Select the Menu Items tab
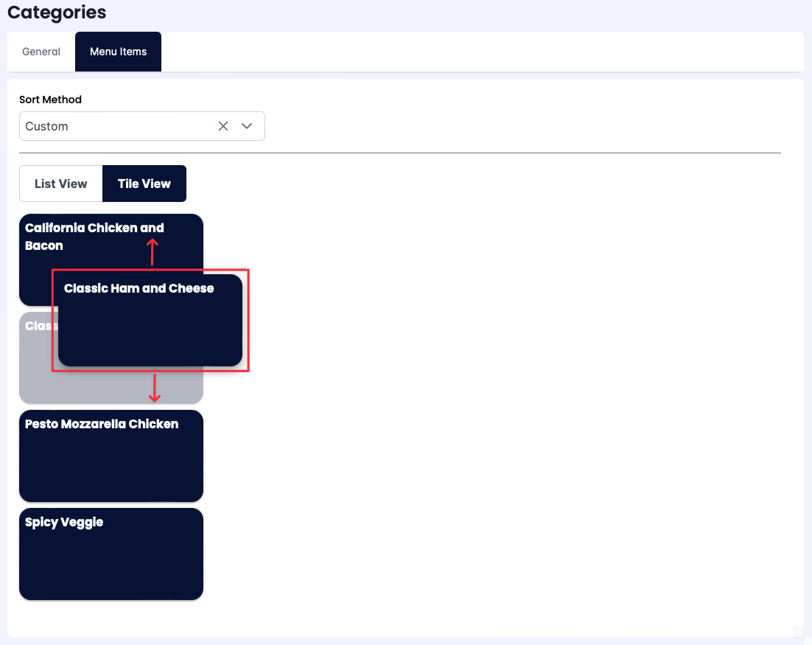812x645 pixels. point(118,52)
